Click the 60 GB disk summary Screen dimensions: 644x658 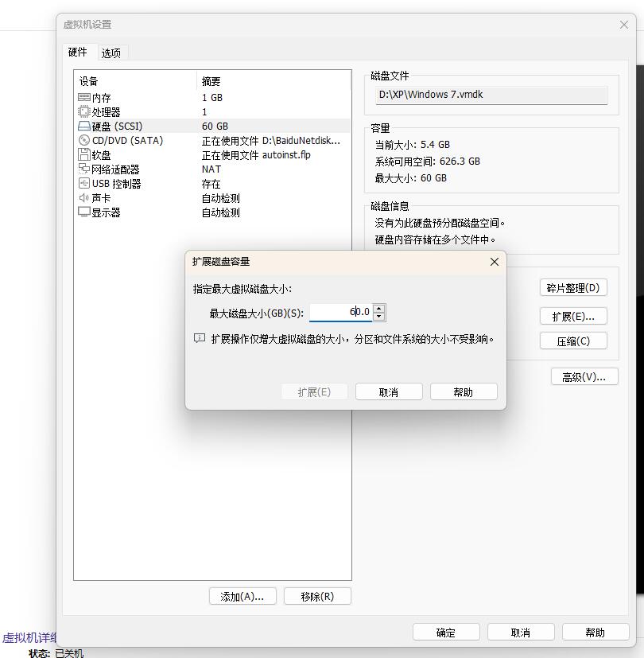pos(215,127)
